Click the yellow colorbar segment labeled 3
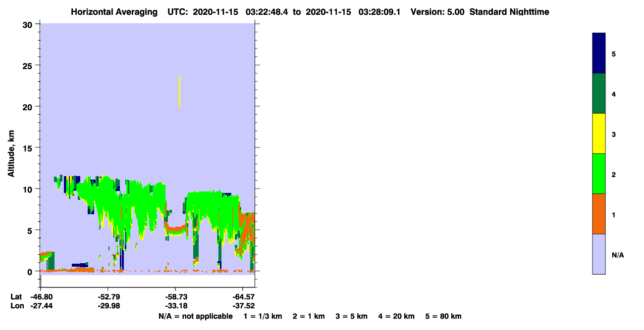Viewport: 644px width, 330px height. [x=599, y=134]
